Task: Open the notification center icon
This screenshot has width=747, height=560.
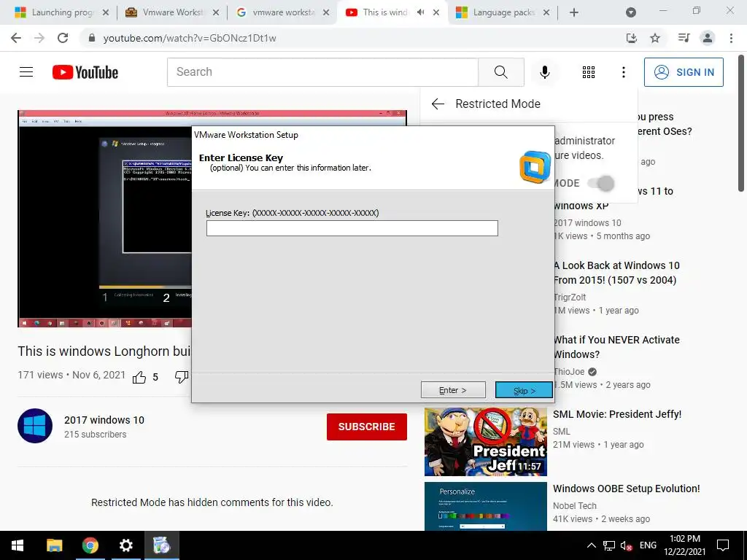Action: click(x=723, y=545)
